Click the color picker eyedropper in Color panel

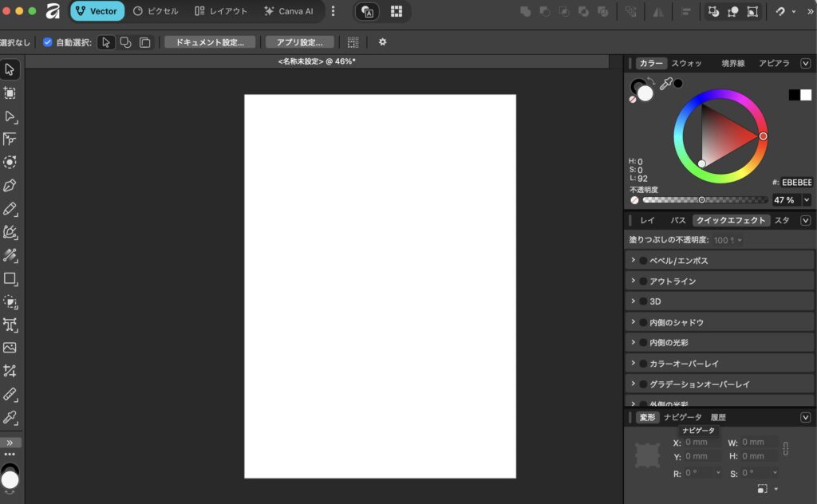pos(666,84)
